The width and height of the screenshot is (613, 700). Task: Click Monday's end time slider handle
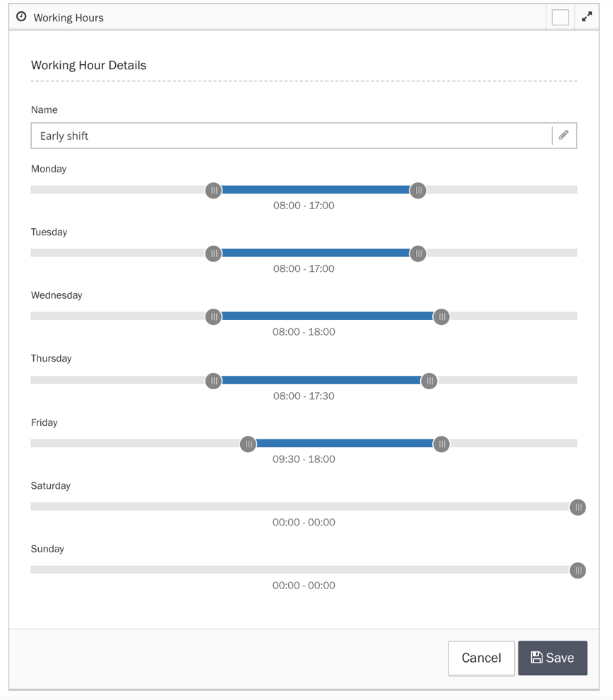(418, 190)
